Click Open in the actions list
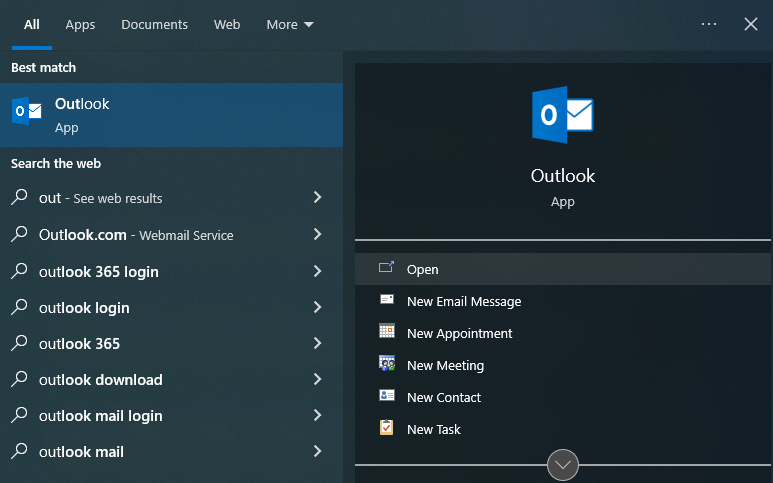 coord(562,269)
